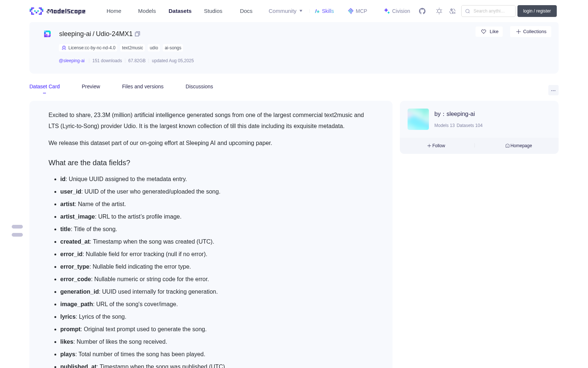Copy dataset name with the copy icon
This screenshot has width=588, height=368.
coord(137,34)
